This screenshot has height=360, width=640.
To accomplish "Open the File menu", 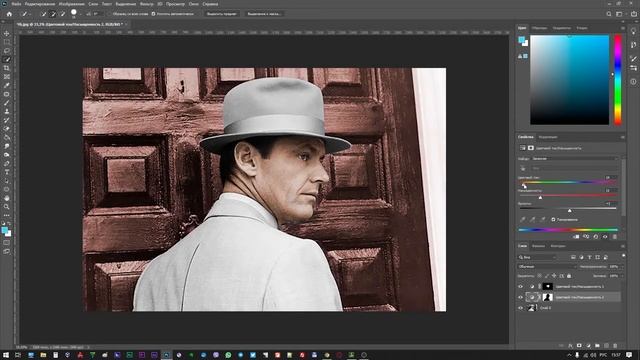I will point(16,4).
